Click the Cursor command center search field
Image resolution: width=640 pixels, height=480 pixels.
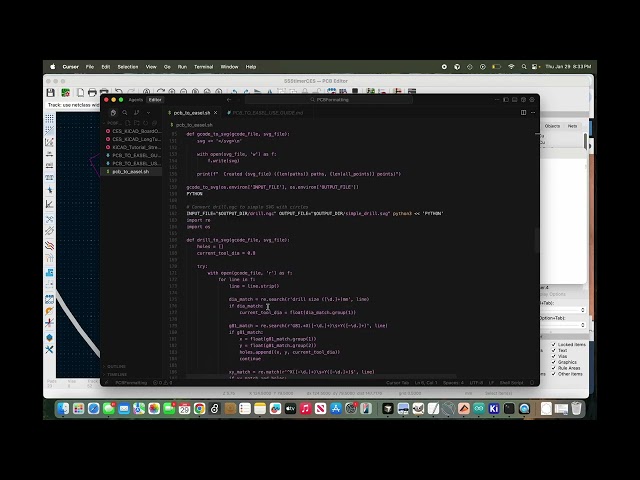point(329,100)
